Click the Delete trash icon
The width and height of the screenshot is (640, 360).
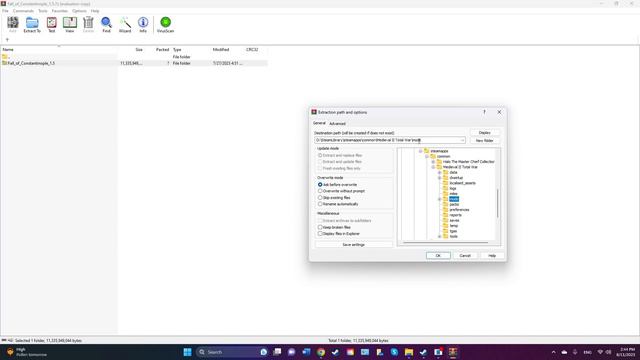pyautogui.click(x=88, y=24)
